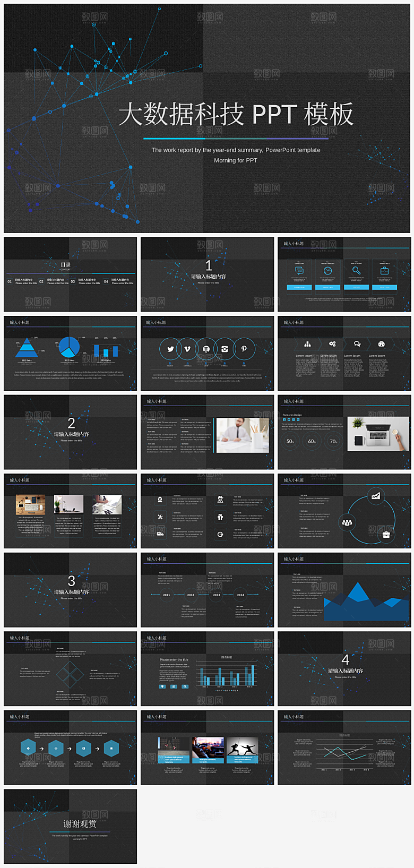Click the 2012 timeline marker

click(191, 595)
